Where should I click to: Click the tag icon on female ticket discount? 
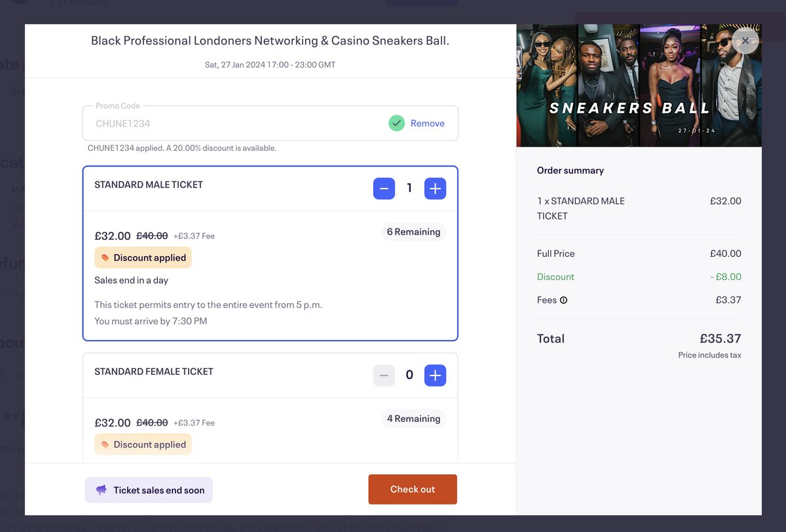[105, 445]
